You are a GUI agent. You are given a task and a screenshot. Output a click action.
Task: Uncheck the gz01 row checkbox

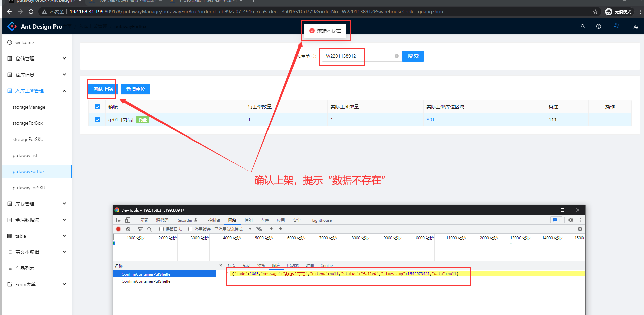click(x=97, y=120)
